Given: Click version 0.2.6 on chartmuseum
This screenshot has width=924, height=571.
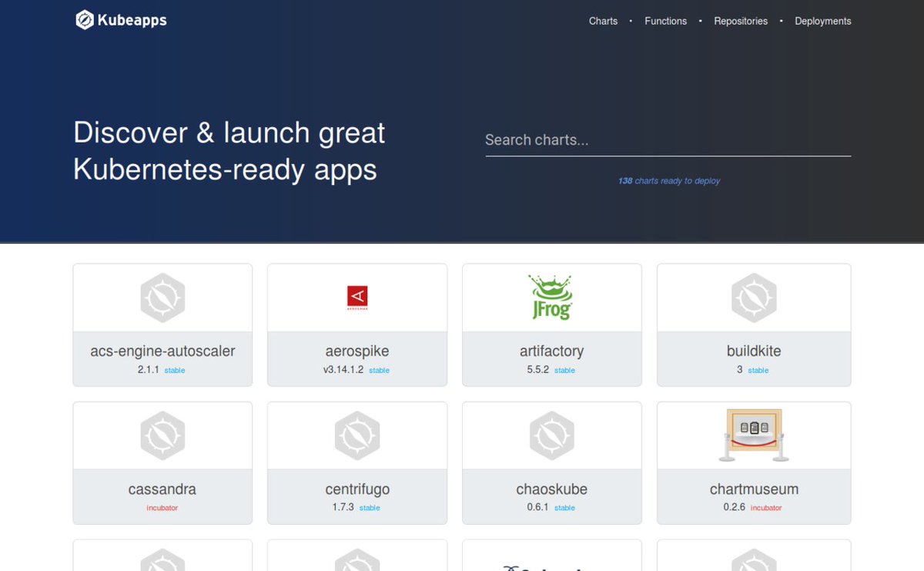Looking at the screenshot, I should pos(735,508).
